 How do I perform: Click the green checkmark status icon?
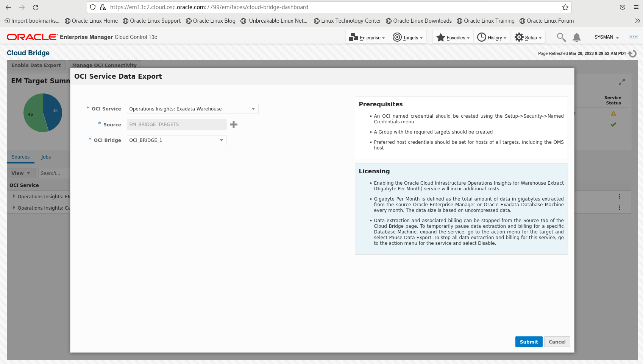pyautogui.click(x=613, y=124)
